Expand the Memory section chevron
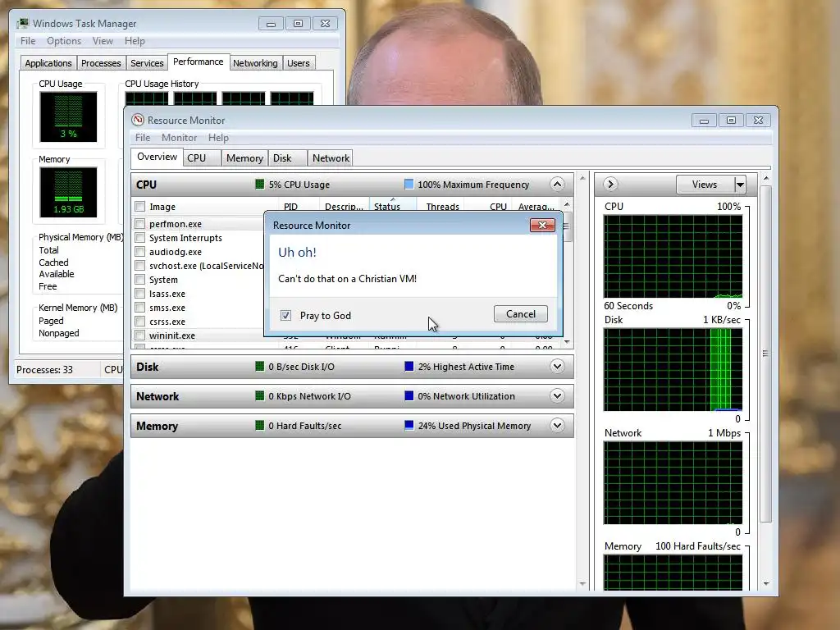Image resolution: width=840 pixels, height=630 pixels. click(557, 426)
